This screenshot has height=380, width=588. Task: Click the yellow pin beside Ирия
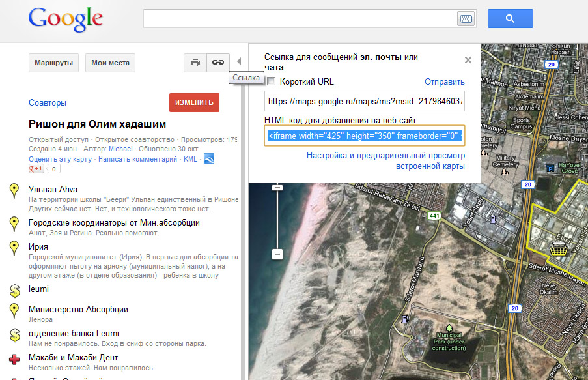[14, 248]
